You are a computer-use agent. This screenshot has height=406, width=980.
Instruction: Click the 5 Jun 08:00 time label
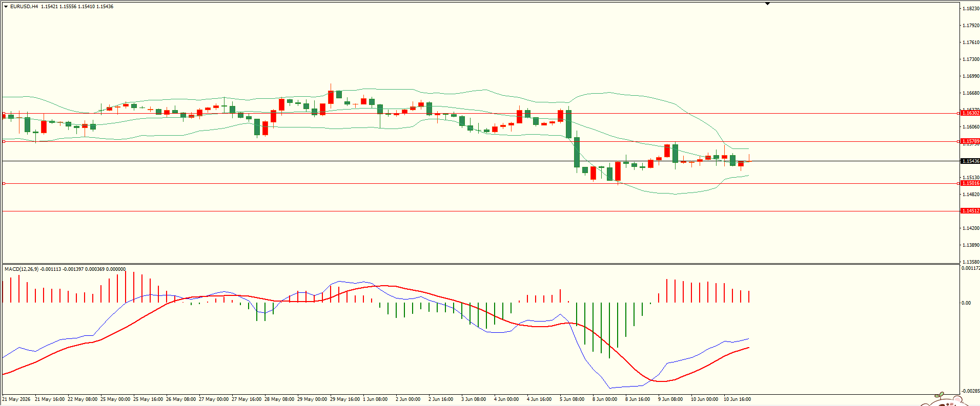pos(572,399)
